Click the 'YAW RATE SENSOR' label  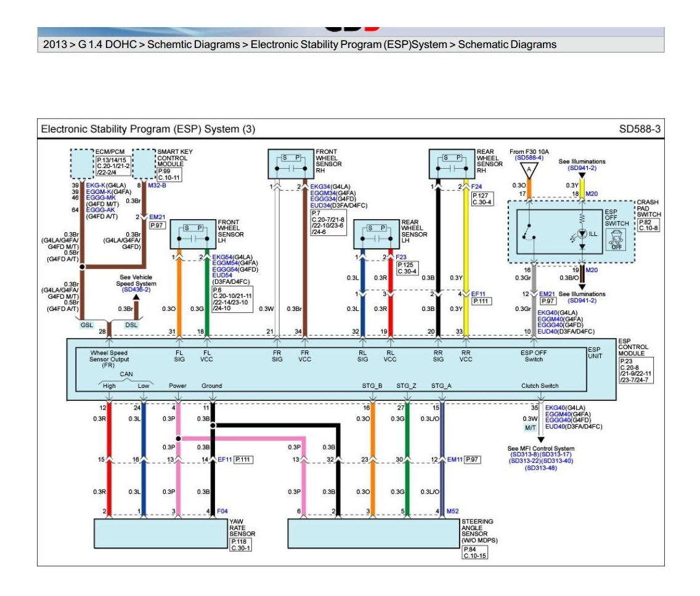click(242, 528)
